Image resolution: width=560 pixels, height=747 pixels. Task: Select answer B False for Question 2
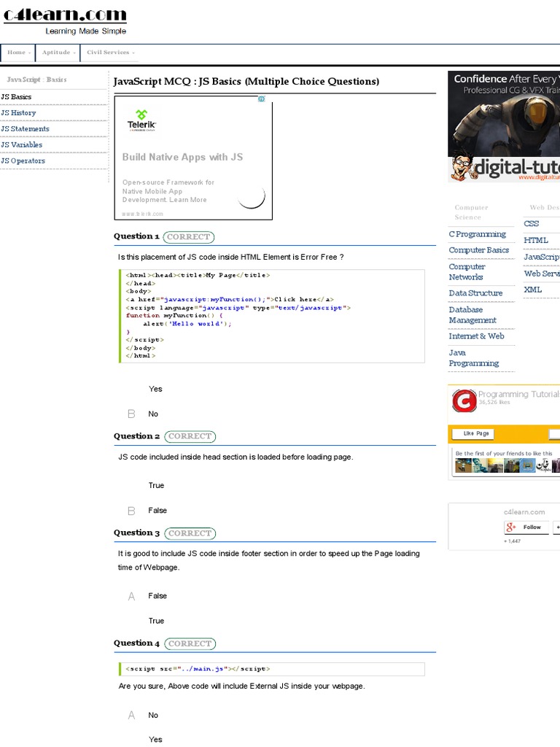147,511
